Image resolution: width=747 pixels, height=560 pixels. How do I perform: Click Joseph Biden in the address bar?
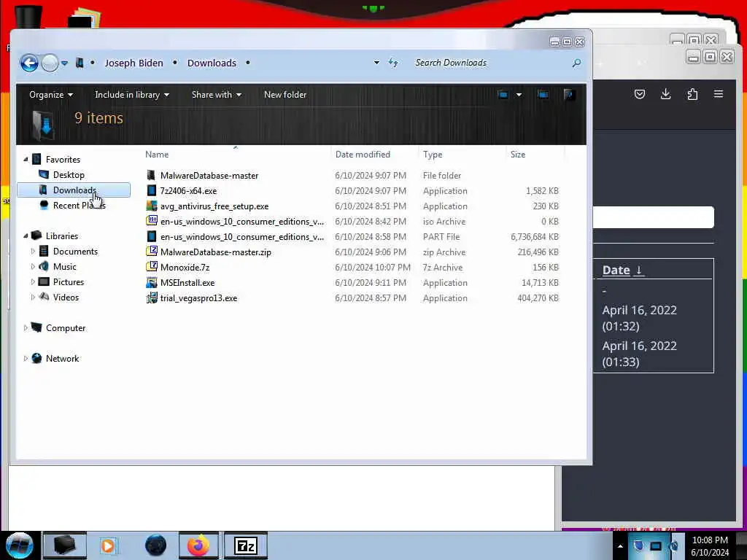tap(134, 63)
